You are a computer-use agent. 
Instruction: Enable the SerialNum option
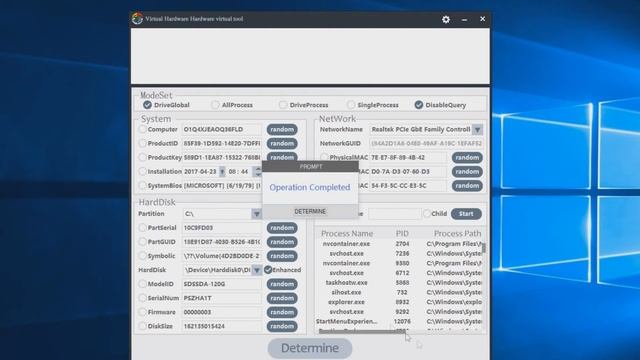142,298
